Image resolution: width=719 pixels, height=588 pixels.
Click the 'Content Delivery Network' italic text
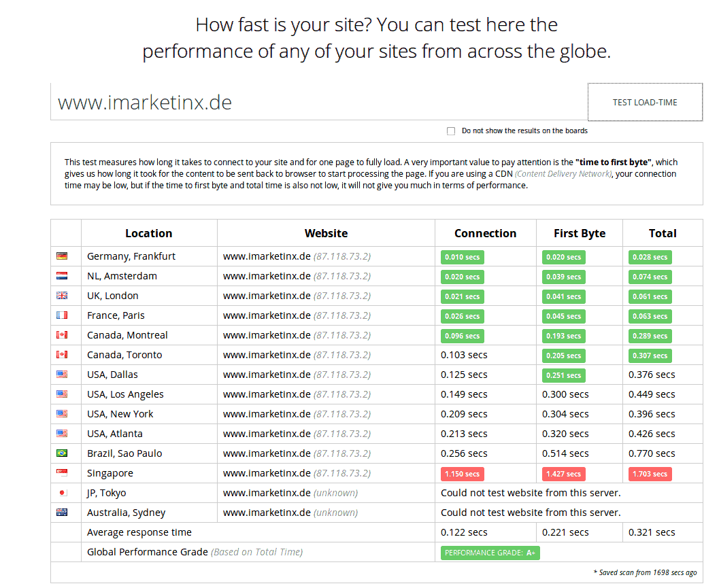pos(563,174)
